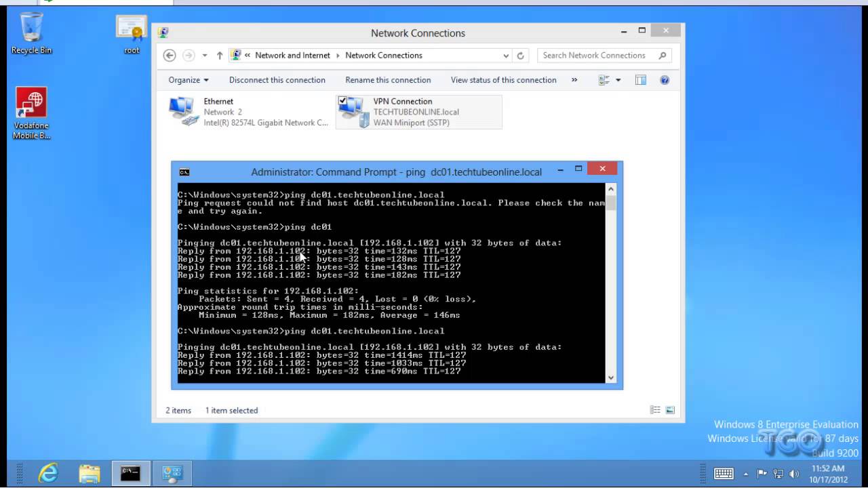Image resolution: width=868 pixels, height=488 pixels.
Task: Click Rename this connection
Action: [388, 80]
